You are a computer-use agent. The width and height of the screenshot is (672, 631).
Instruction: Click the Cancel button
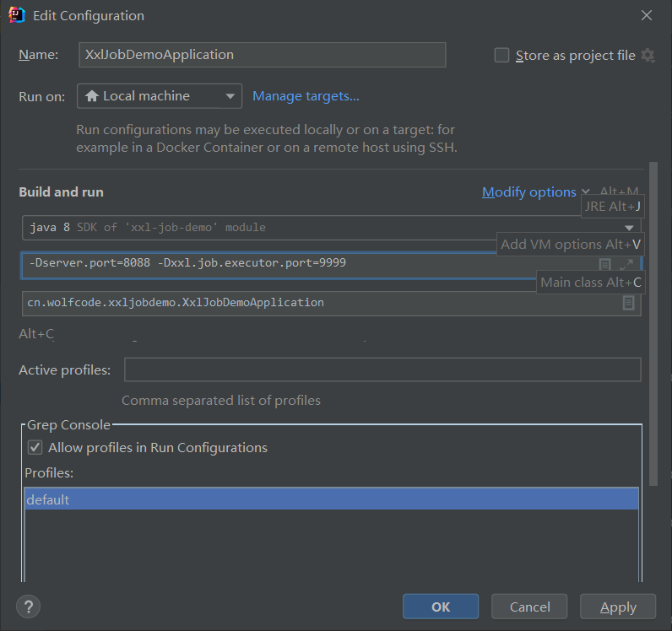[x=529, y=607]
